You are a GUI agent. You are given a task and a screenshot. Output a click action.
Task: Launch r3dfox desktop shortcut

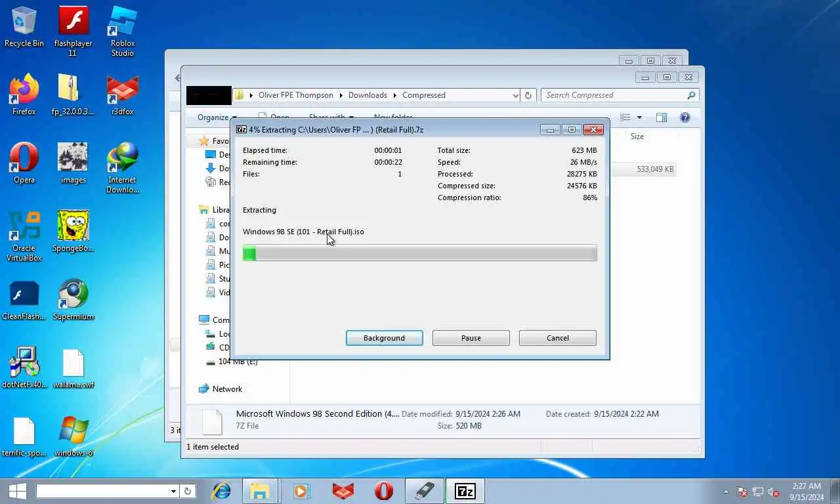click(x=123, y=95)
